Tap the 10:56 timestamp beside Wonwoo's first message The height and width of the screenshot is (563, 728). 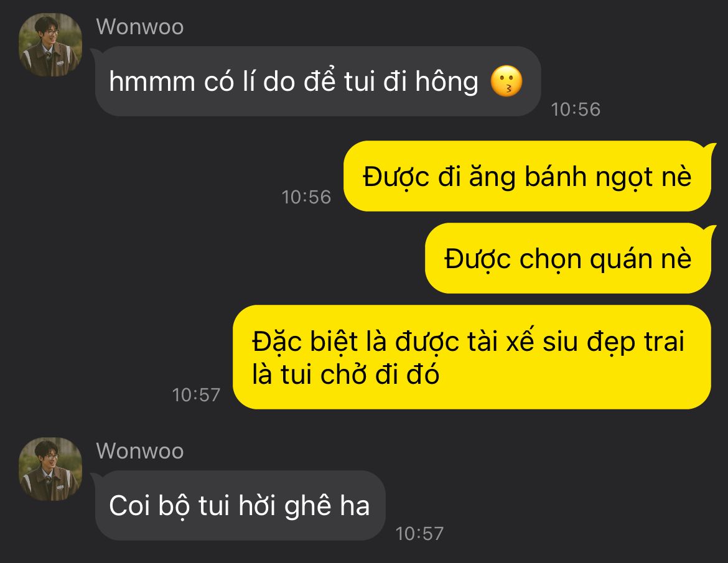coord(576,109)
